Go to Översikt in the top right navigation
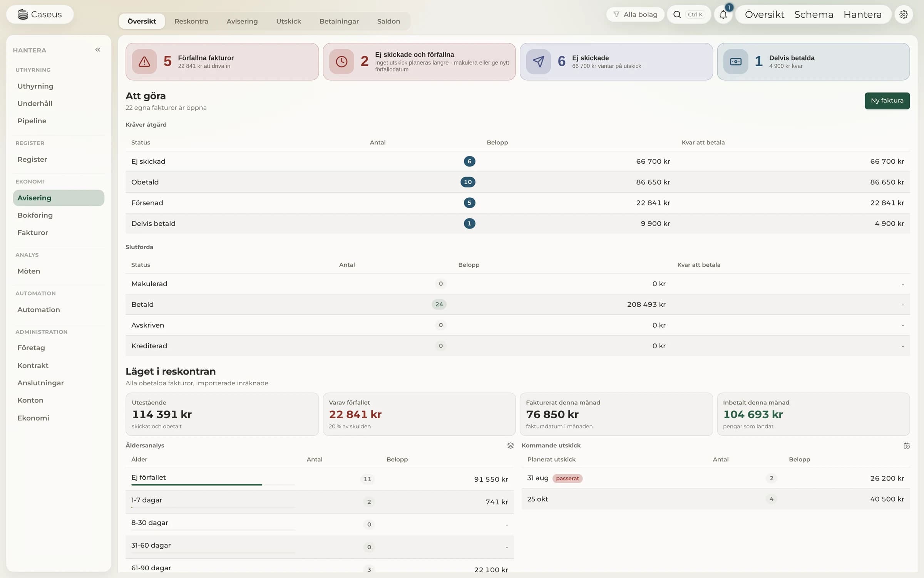924x578 pixels. click(764, 15)
